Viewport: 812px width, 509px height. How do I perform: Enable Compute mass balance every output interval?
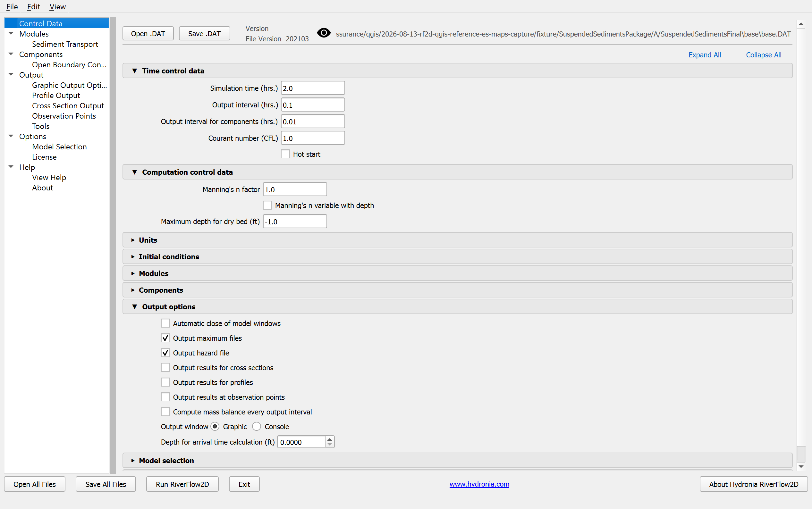[165, 412]
